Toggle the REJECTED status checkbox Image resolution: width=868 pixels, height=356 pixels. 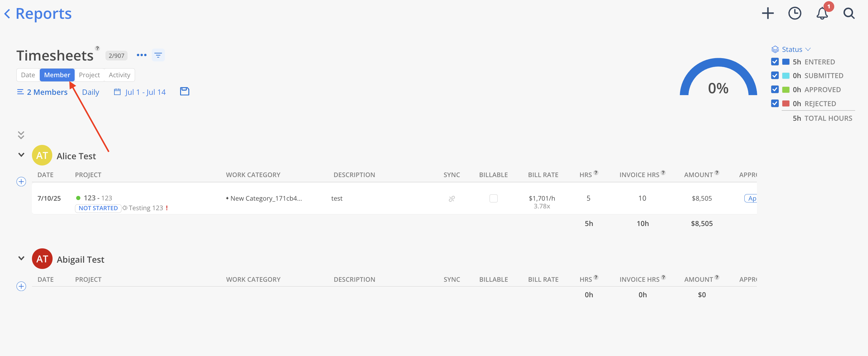775,103
